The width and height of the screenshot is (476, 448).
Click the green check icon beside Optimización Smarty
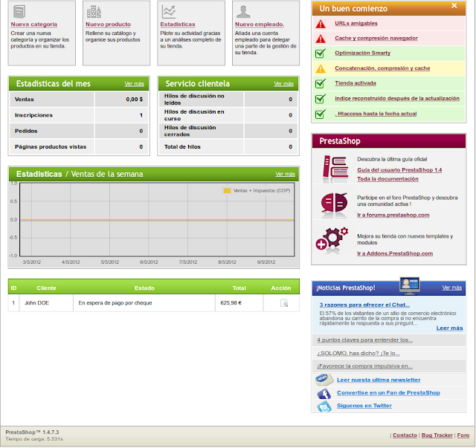pyautogui.click(x=321, y=53)
